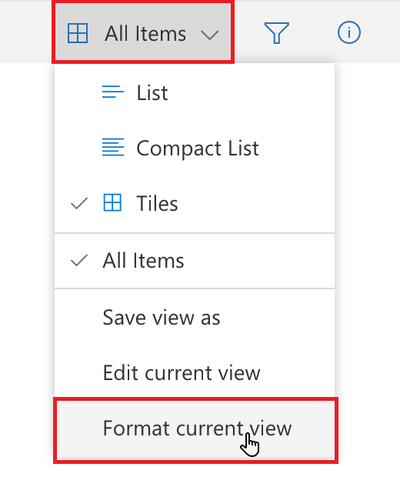This screenshot has height=477, width=400.
Task: Choose the All Items view entry
Action: point(195,261)
